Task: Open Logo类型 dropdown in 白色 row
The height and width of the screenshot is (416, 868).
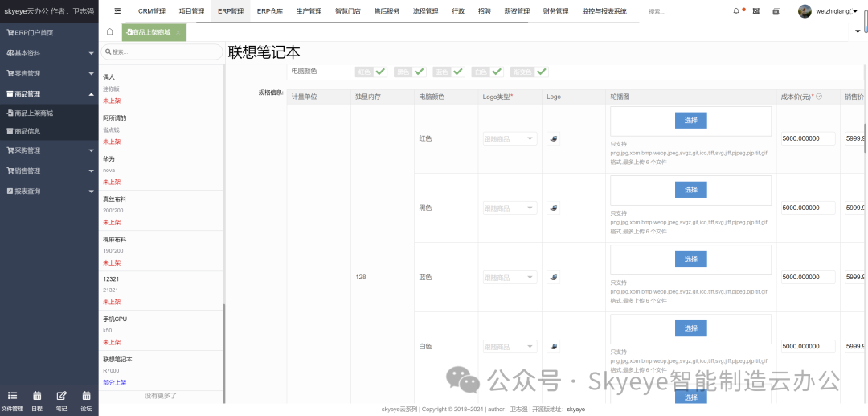Action: click(510, 346)
